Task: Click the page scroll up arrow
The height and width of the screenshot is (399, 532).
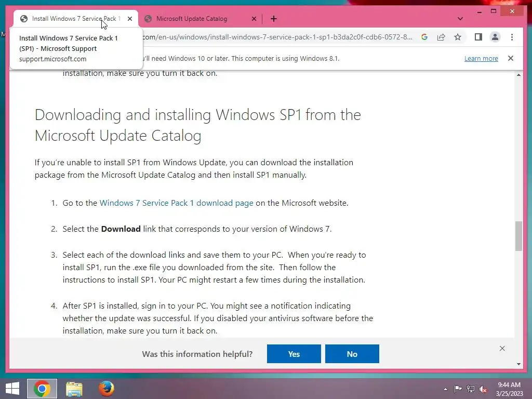Action: (519, 75)
